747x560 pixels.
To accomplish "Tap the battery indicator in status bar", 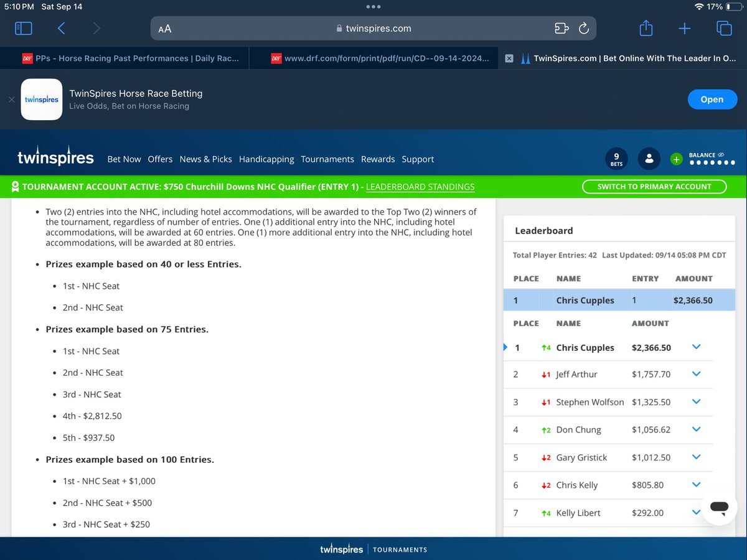I will 735,7.
